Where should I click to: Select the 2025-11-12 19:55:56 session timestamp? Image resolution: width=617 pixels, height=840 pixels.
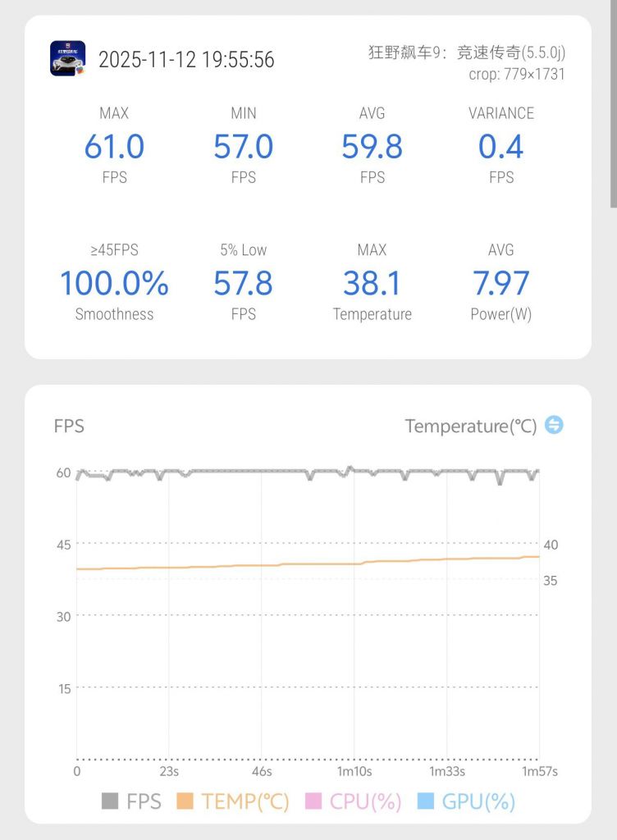(186, 60)
